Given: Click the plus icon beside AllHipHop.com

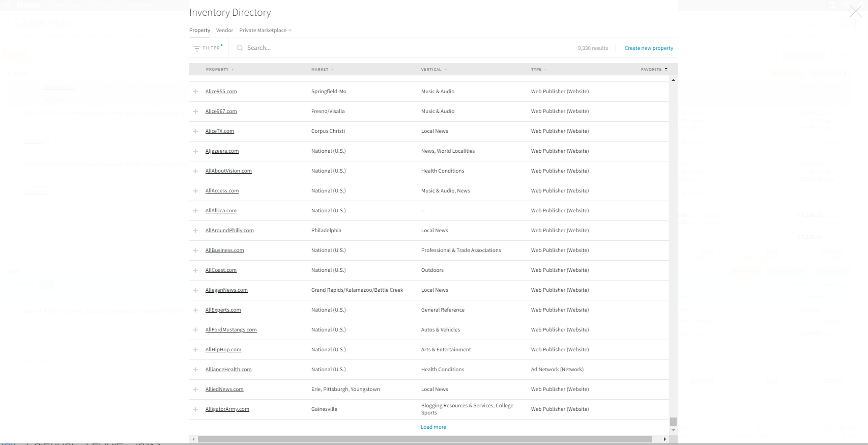Looking at the screenshot, I should click(x=195, y=350).
